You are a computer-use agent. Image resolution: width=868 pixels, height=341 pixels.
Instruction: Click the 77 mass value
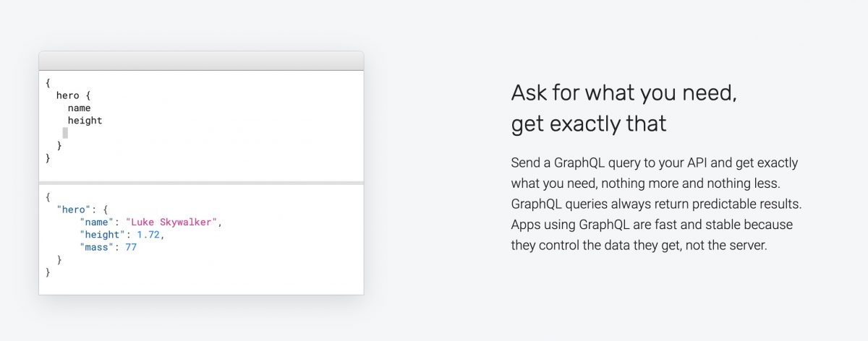point(130,247)
